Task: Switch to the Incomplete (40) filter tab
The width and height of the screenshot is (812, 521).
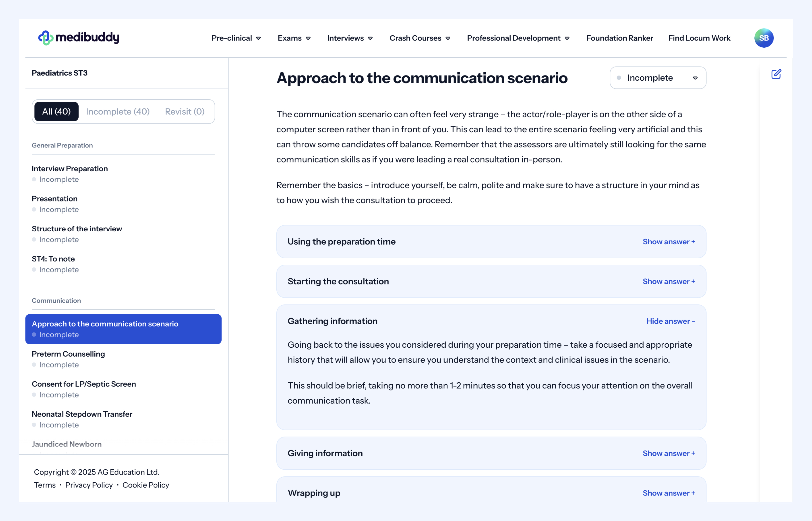Action: tap(118, 112)
